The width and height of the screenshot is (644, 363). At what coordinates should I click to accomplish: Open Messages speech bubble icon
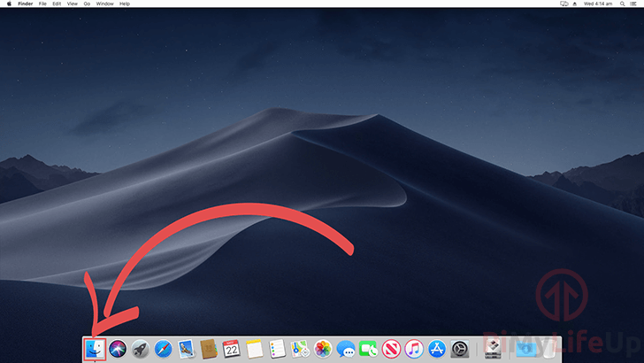tap(346, 350)
